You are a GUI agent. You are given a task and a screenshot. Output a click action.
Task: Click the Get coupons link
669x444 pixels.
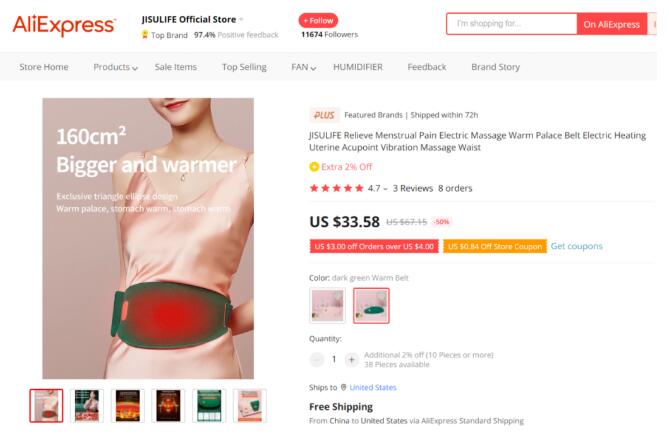click(x=576, y=246)
